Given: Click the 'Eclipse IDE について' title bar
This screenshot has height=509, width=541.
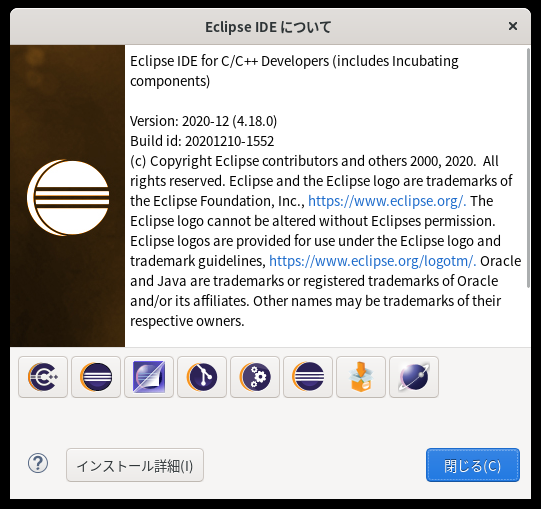Looking at the screenshot, I should [268, 27].
